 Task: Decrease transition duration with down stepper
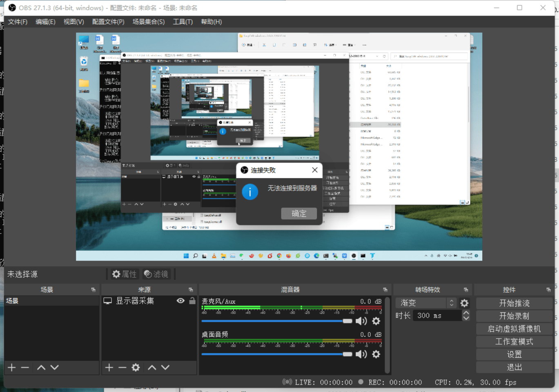pos(466,318)
